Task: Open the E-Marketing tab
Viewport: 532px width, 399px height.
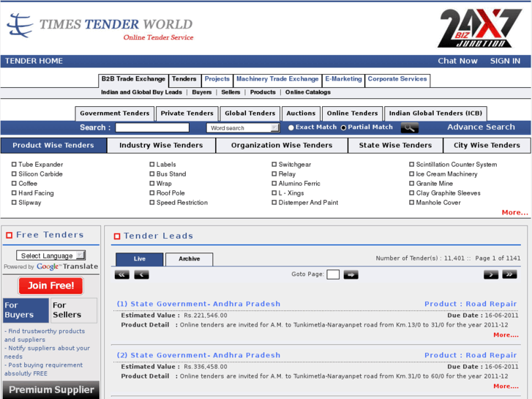Action: (x=343, y=80)
